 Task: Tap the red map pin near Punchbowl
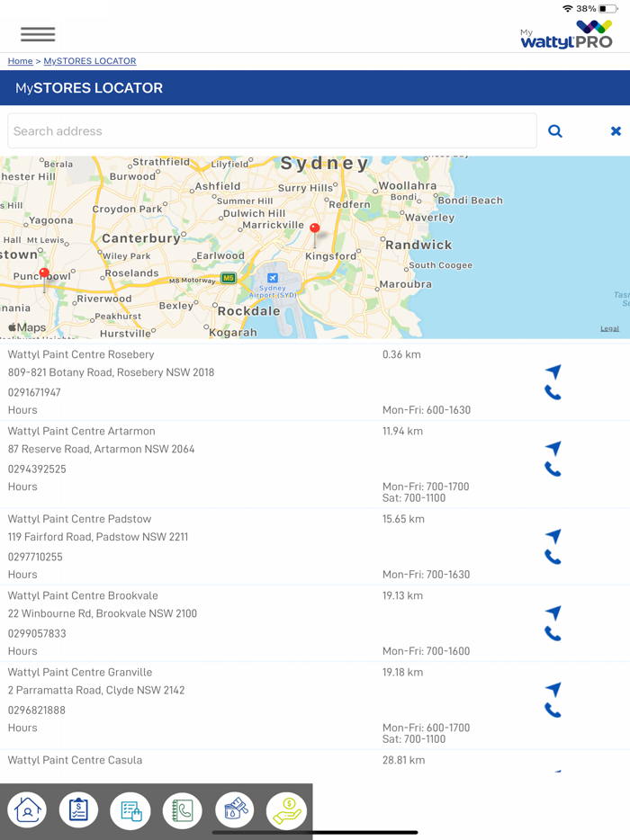point(44,274)
